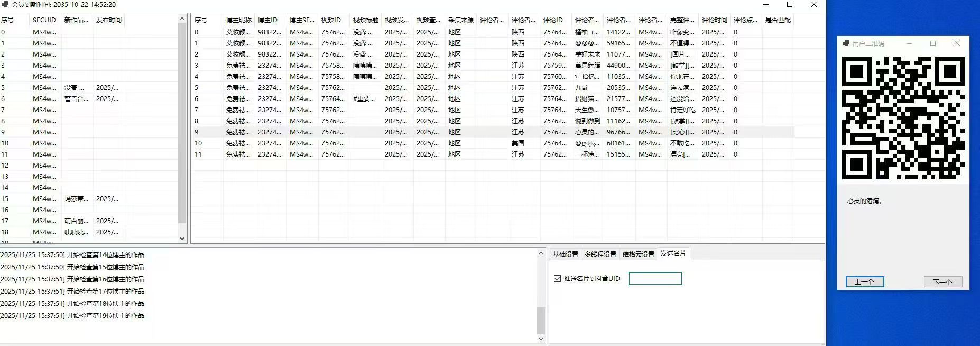Screen dimensions: 980x346
Task: Select the 美国 region cell
Action: click(524, 143)
